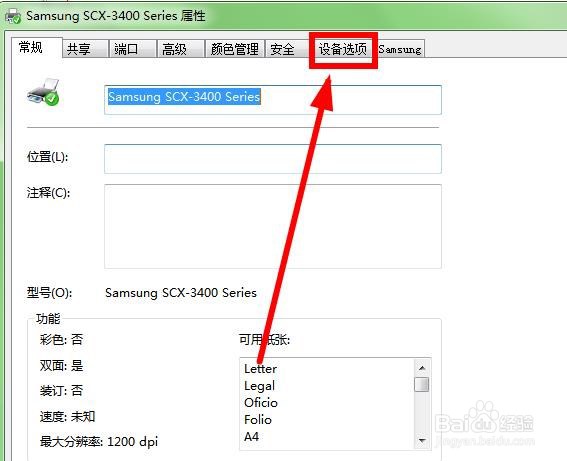Open the 共享 tab
The image size is (567, 461).
(x=85, y=49)
